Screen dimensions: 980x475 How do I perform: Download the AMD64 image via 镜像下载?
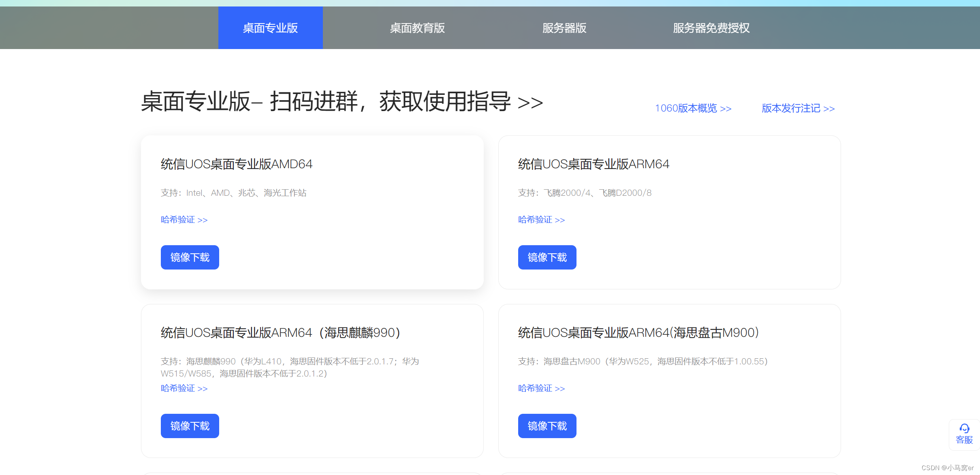190,257
